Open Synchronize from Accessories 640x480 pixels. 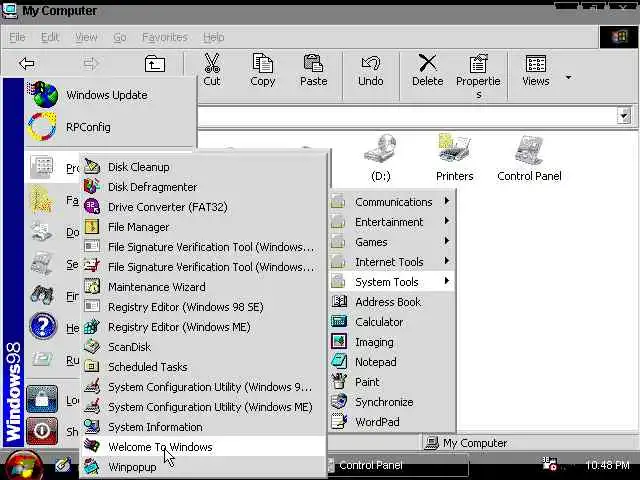391,402
